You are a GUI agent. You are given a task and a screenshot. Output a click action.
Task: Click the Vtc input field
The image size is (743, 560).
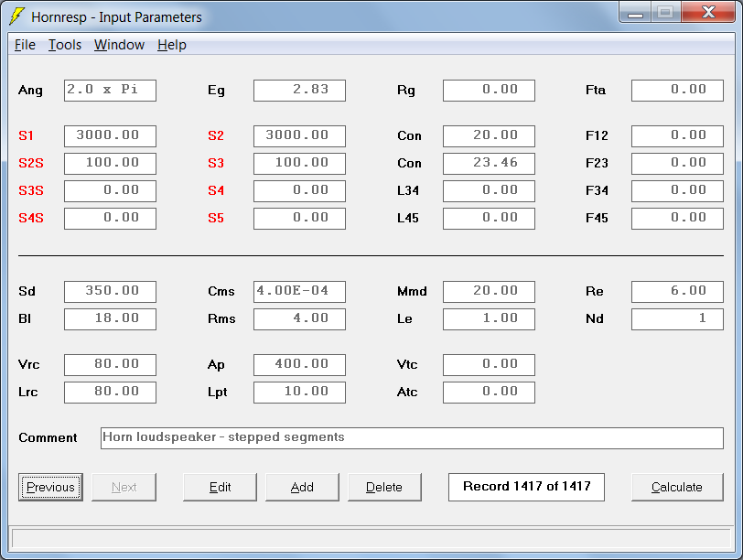tap(489, 365)
